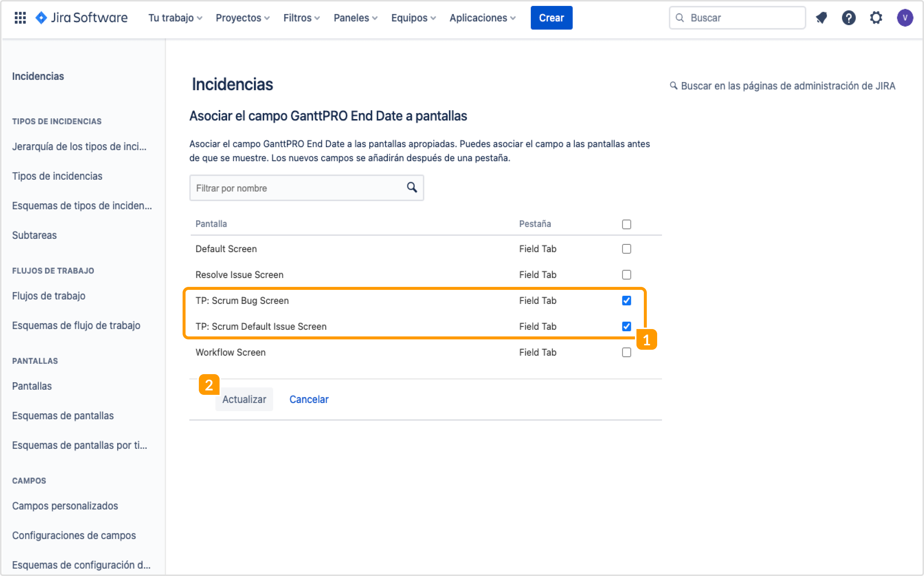Open the app switcher grid icon
The height and width of the screenshot is (576, 924).
pos(20,17)
